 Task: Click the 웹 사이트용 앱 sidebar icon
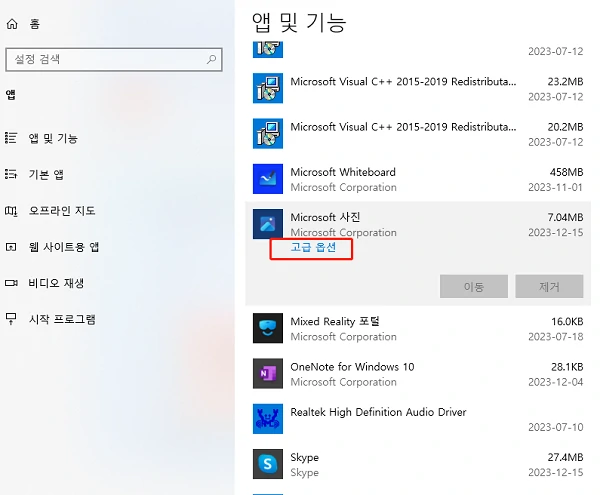pyautogui.click(x=11, y=247)
